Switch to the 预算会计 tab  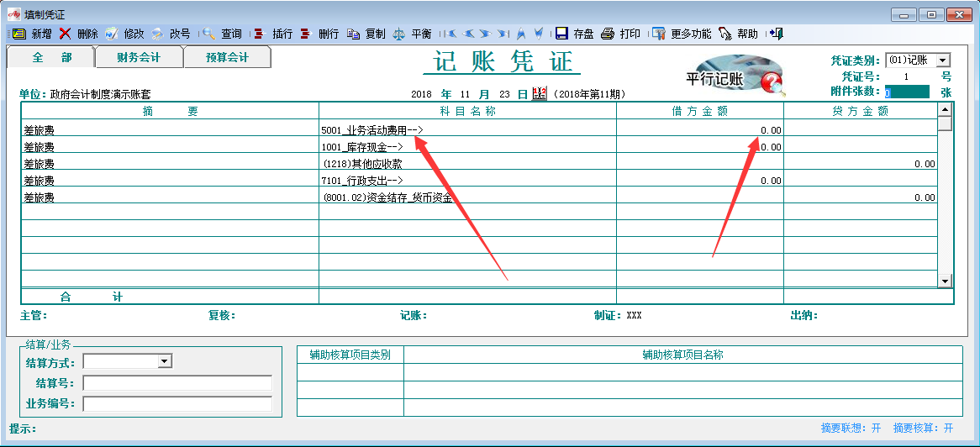(x=227, y=57)
